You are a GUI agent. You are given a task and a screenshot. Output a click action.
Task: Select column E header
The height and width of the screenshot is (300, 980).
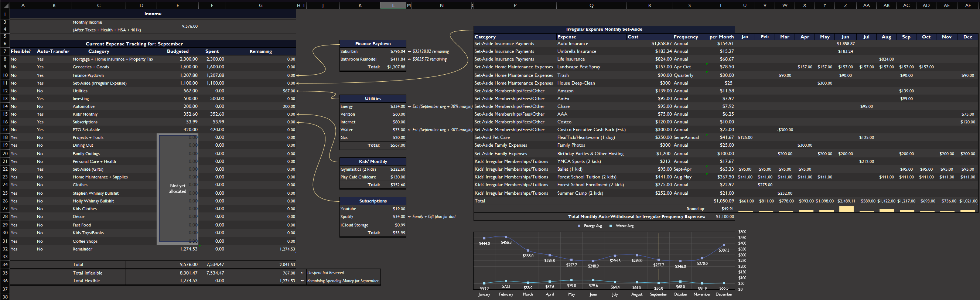tap(178, 5)
